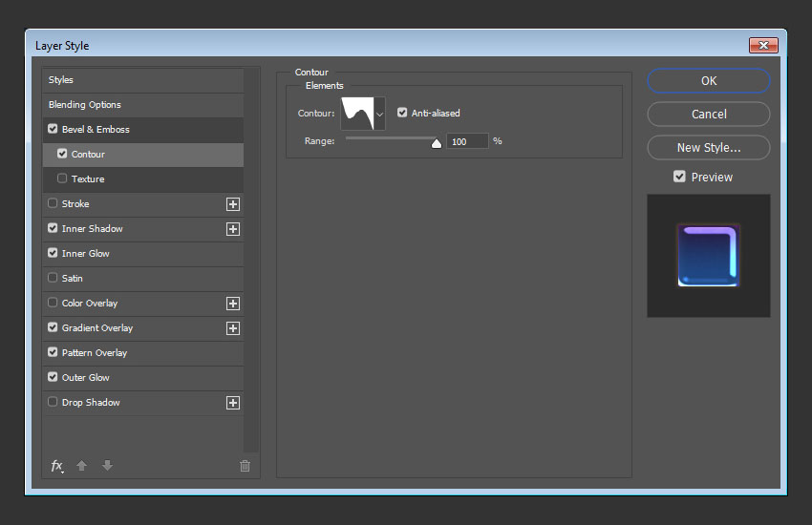Image resolution: width=812 pixels, height=525 pixels.
Task: Open the fx add style menu
Action: tap(57, 466)
